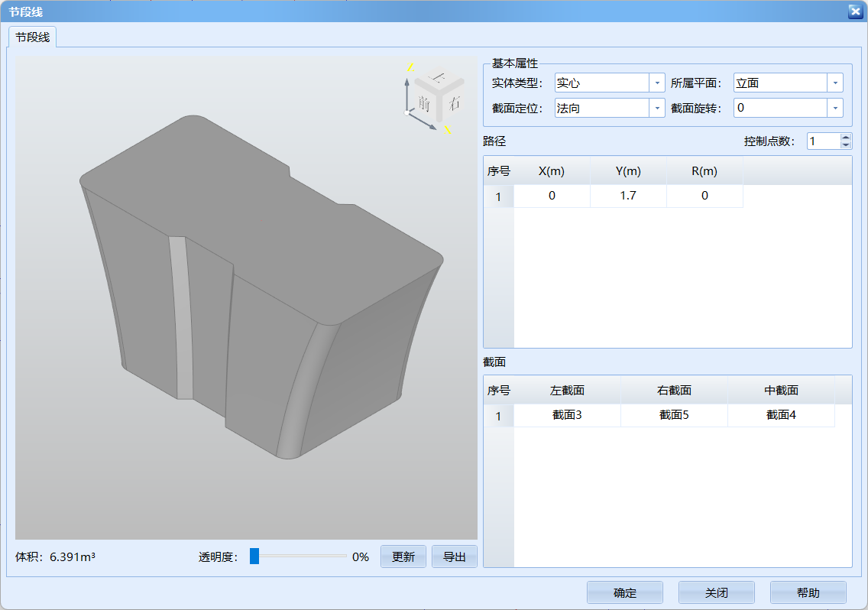Open help via the 帮助 button
This screenshot has width=868, height=610.
click(808, 593)
